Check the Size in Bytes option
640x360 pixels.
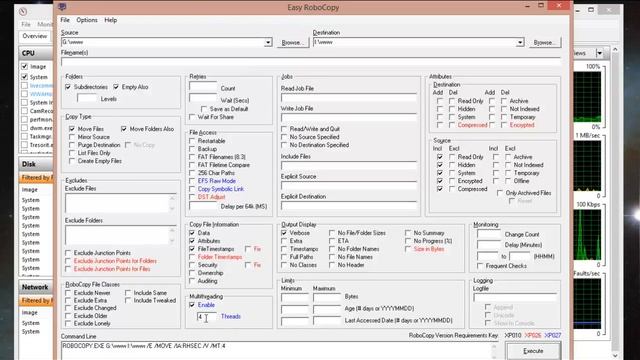coord(408,249)
